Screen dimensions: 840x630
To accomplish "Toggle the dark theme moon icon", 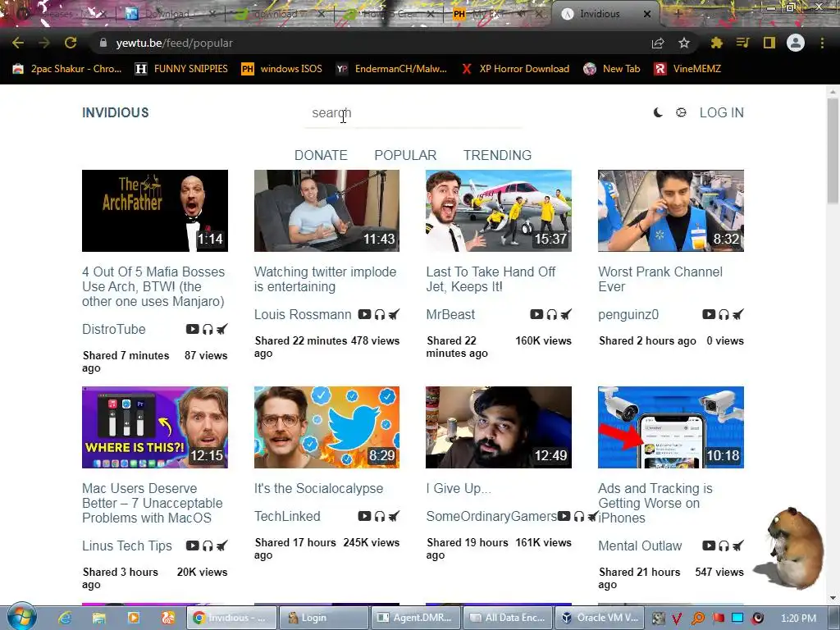I will (x=658, y=112).
